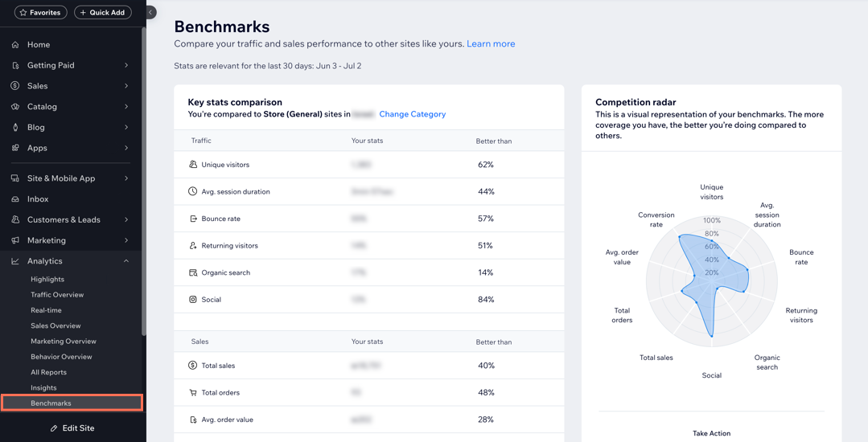
Task: Expand the Getting Paid submenu
Action: coord(126,65)
